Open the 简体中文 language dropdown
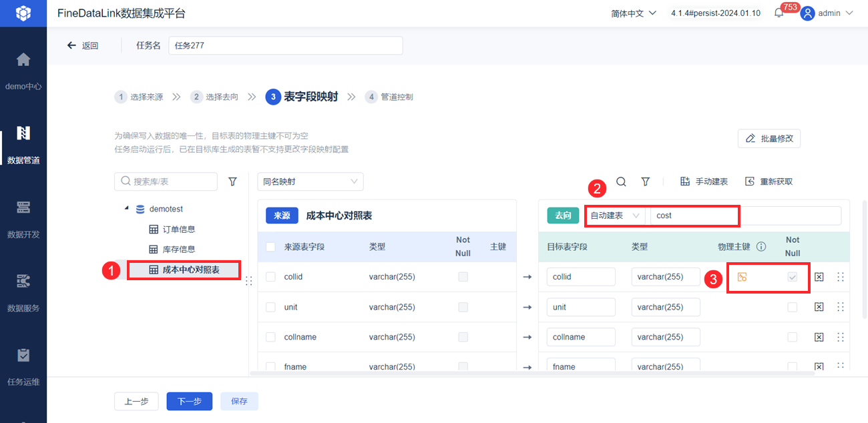 [634, 13]
